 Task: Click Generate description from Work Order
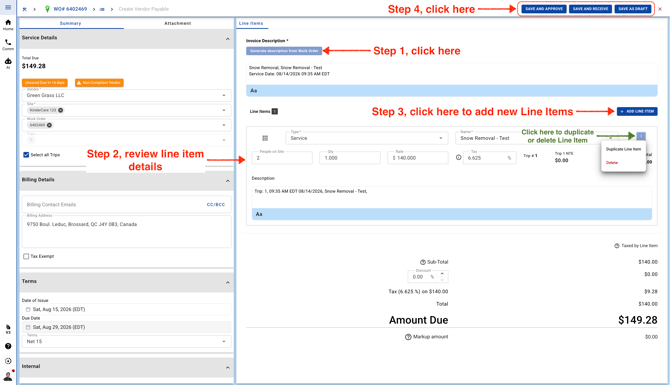click(284, 51)
